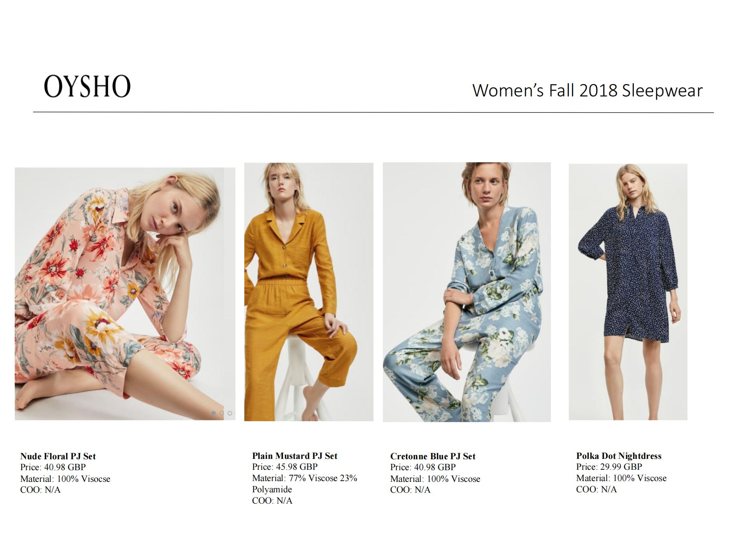This screenshot has height=560, width=747.
Task: Click the COO: N/A text under Polka Dot Nightdress
Action: coord(596,489)
